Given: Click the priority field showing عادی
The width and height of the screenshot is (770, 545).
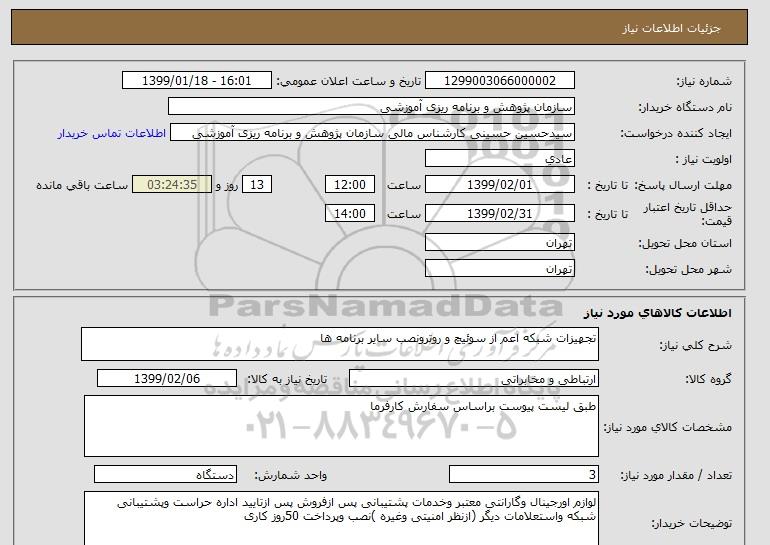Looking at the screenshot, I should pos(499,159).
